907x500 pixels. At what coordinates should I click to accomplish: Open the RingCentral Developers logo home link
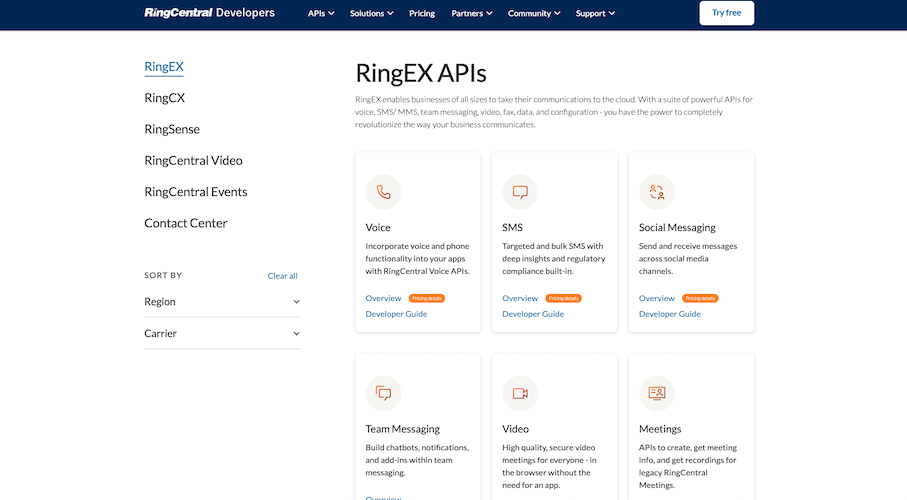click(x=209, y=13)
